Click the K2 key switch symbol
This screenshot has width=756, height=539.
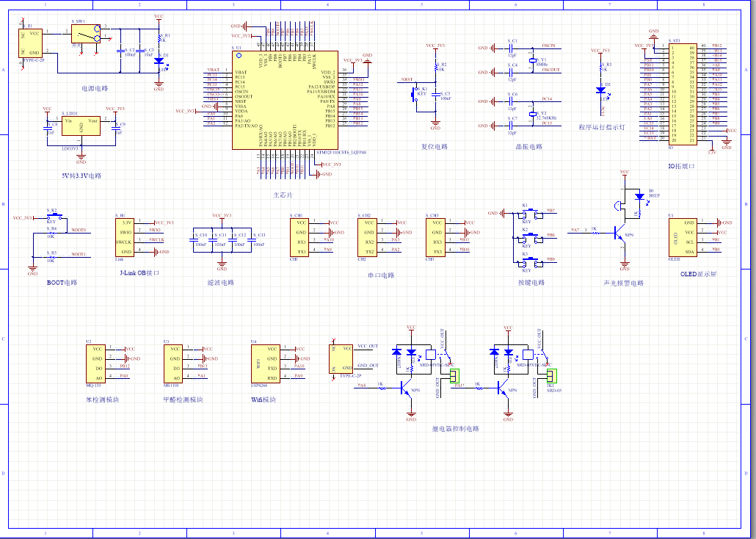coord(530,238)
